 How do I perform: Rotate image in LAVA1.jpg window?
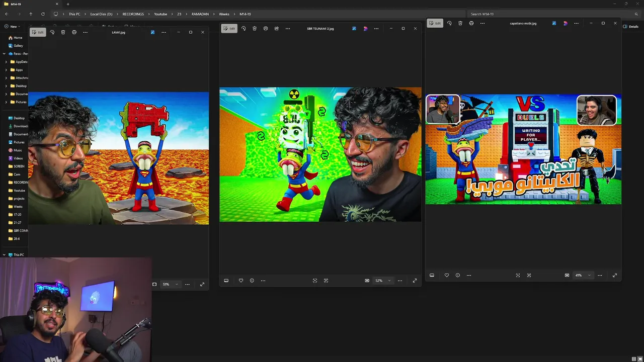click(x=52, y=32)
